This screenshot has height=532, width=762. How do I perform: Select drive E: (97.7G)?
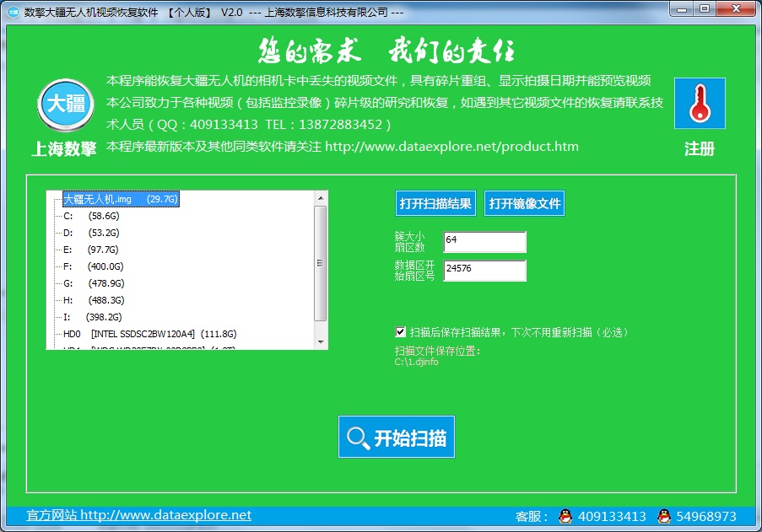click(91, 250)
